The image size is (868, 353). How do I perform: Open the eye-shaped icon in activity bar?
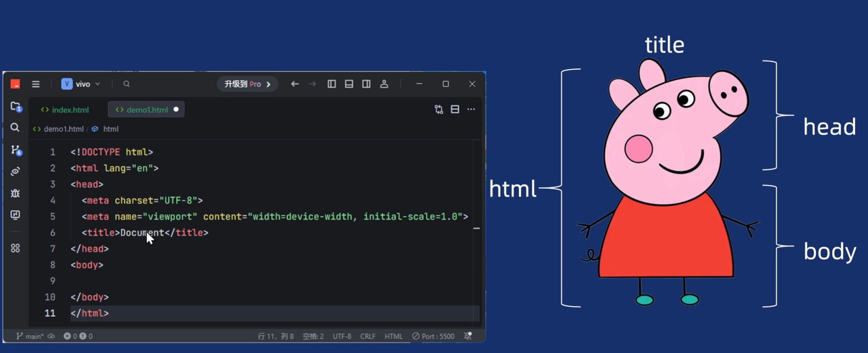15,171
